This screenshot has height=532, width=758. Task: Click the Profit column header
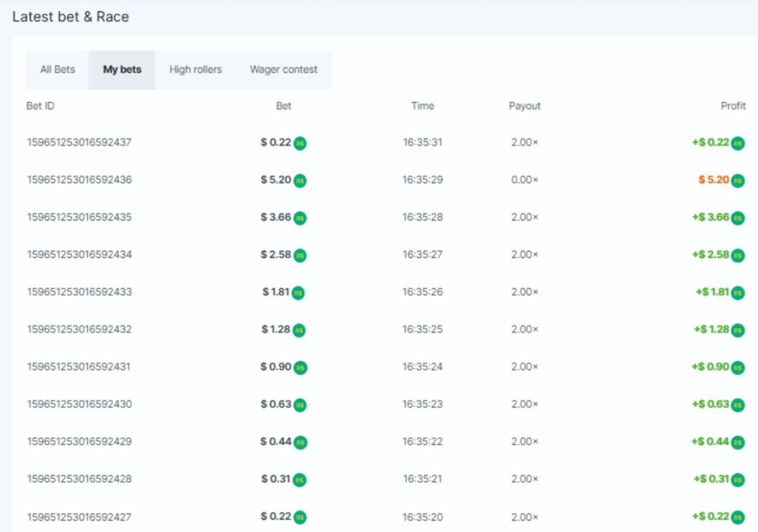pos(733,106)
